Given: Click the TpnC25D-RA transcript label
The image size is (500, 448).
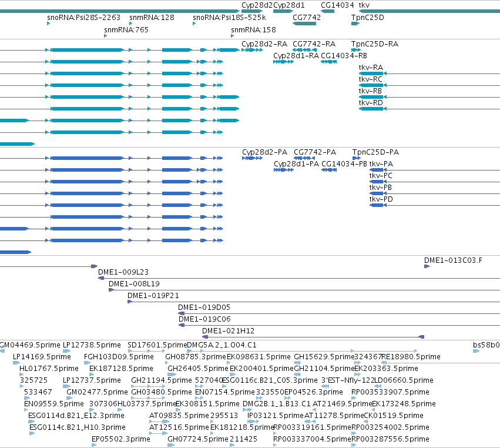Looking at the screenshot, I should click(x=374, y=44).
